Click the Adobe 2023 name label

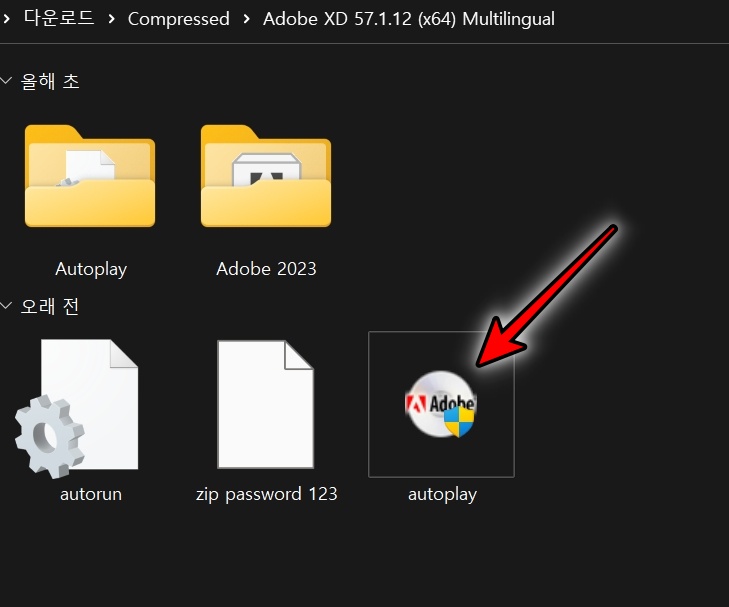pos(266,269)
